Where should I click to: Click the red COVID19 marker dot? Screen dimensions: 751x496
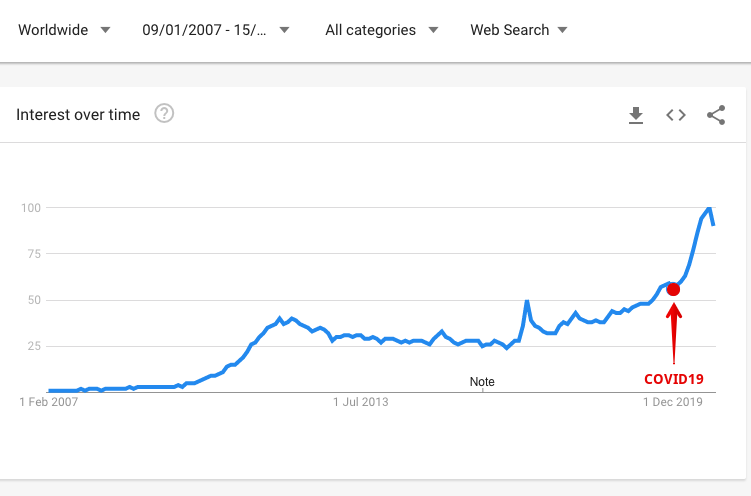click(673, 289)
